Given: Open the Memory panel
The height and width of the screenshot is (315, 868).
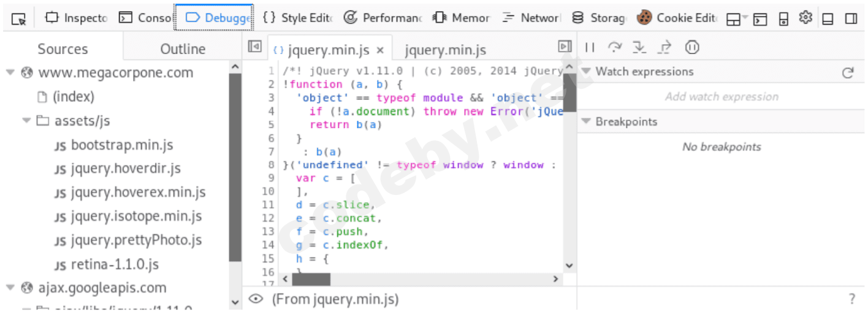Looking at the screenshot, I should (x=461, y=18).
